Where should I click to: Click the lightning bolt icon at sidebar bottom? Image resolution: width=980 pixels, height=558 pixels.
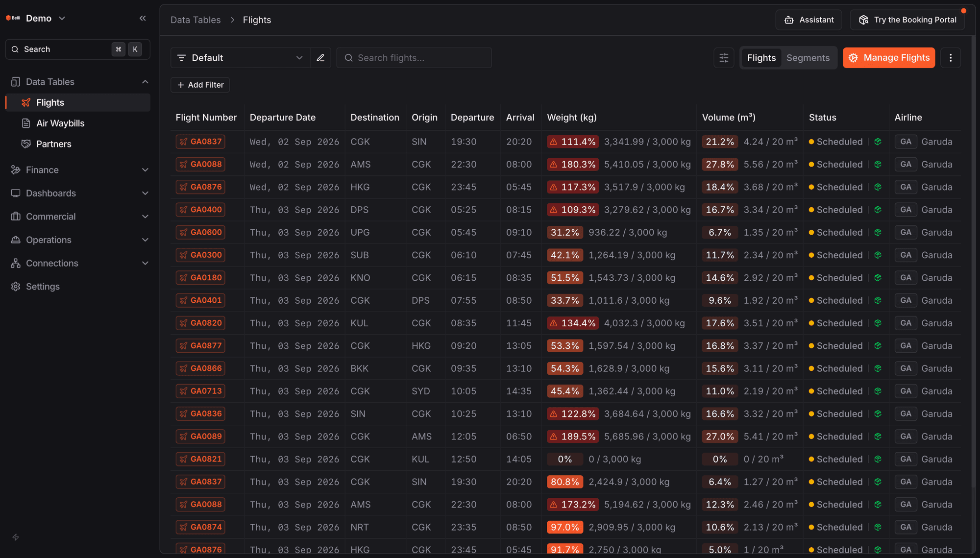[x=16, y=537]
